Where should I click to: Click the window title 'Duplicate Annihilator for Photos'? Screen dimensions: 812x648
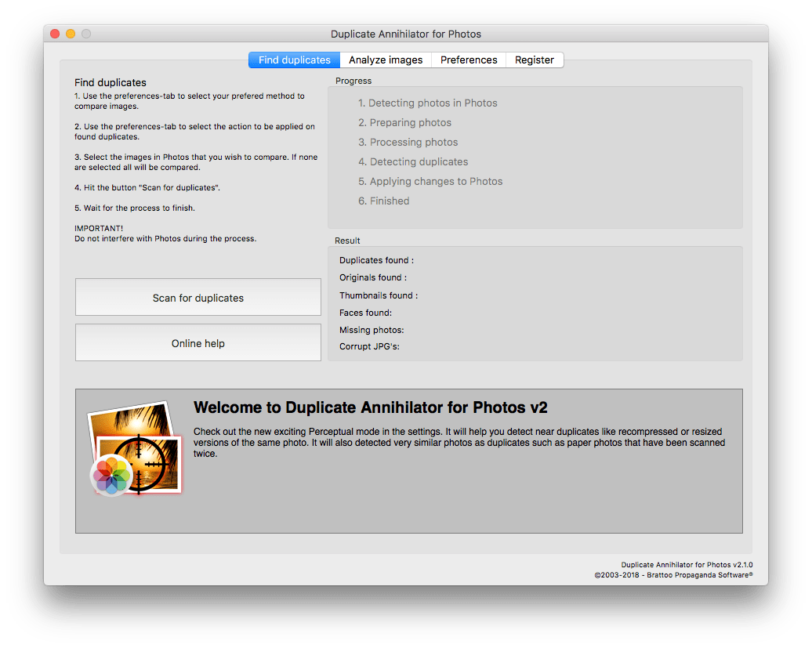[406, 34]
